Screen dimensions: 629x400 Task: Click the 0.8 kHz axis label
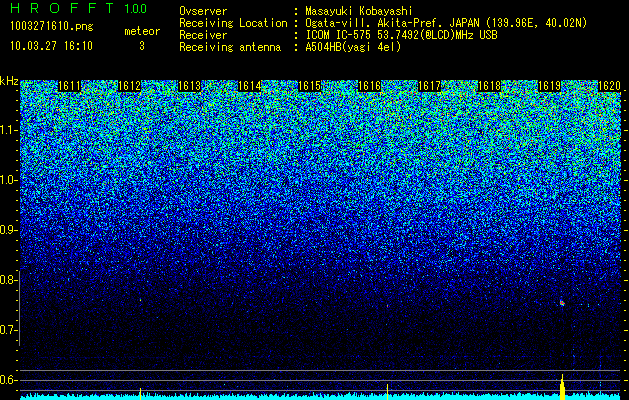[8, 280]
